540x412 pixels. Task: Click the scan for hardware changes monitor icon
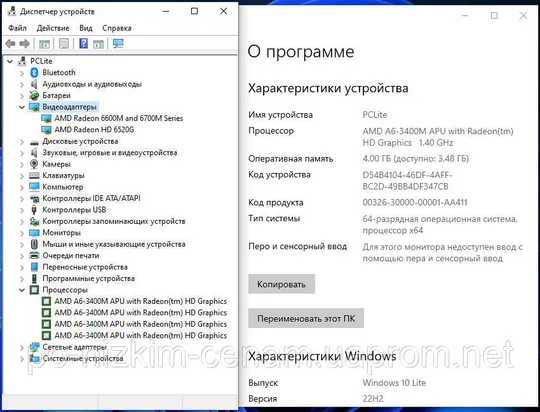click(x=118, y=43)
